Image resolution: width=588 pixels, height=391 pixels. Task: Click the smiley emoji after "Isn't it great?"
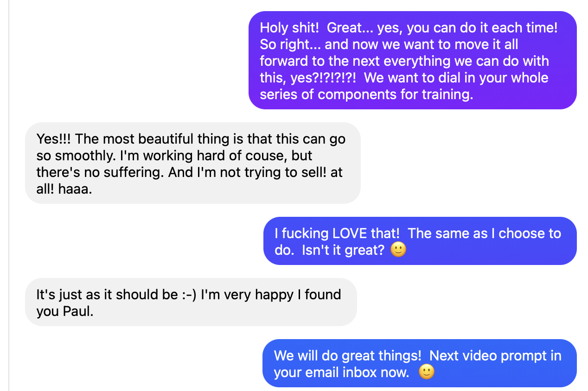click(398, 250)
